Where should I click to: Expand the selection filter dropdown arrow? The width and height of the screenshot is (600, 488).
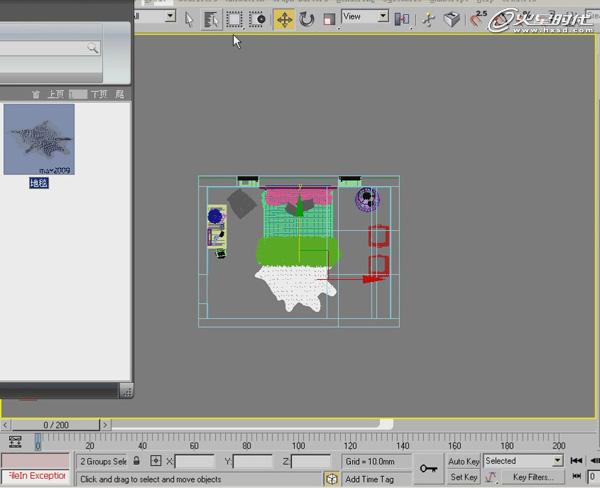pos(169,16)
